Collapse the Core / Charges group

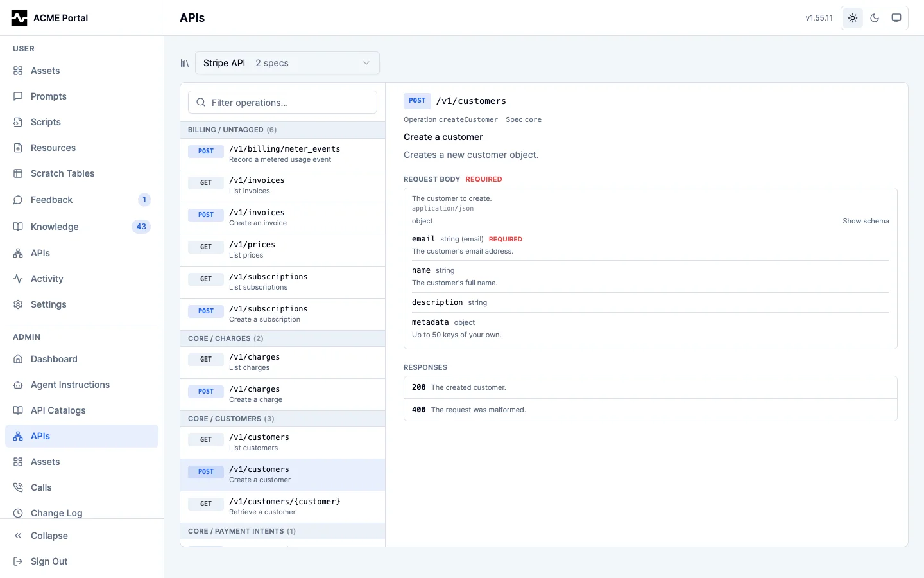click(x=282, y=338)
